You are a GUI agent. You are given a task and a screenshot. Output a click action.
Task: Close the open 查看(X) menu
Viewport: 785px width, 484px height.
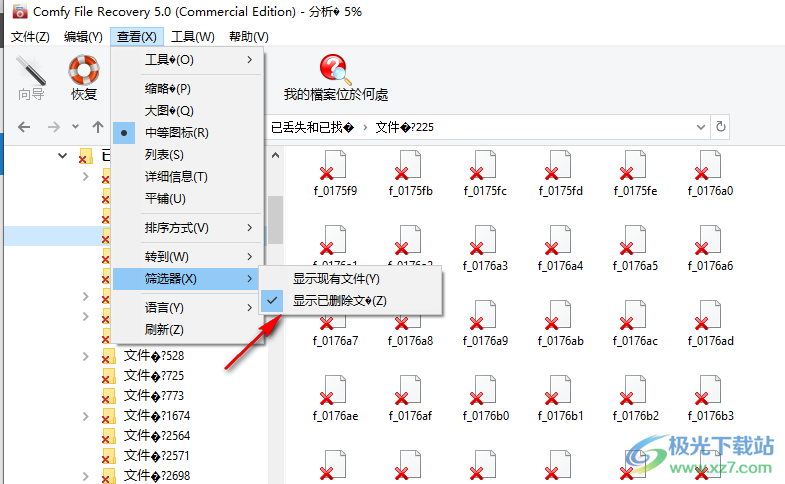click(x=137, y=37)
